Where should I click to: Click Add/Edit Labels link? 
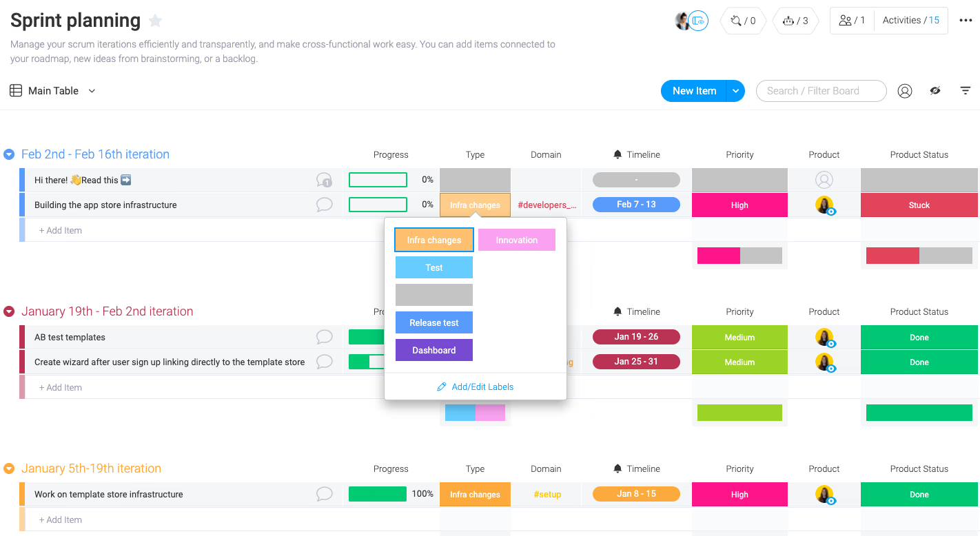click(482, 386)
